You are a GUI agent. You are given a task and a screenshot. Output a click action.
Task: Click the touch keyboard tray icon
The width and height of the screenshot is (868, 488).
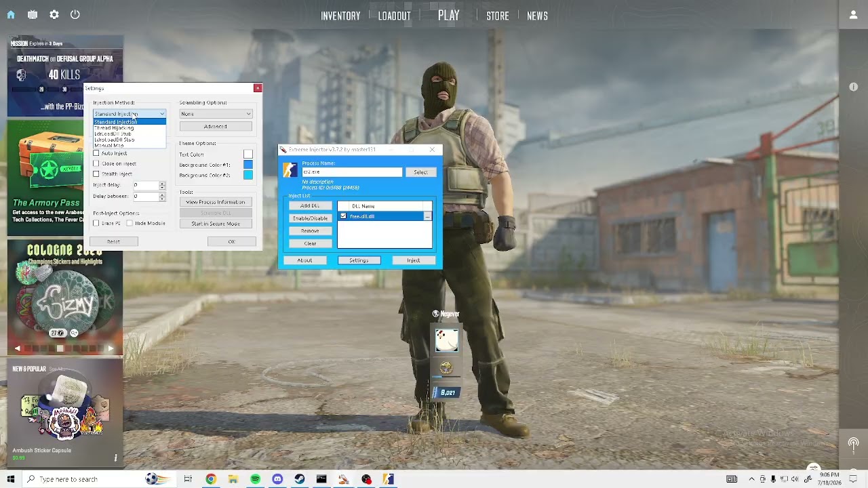tap(732, 479)
